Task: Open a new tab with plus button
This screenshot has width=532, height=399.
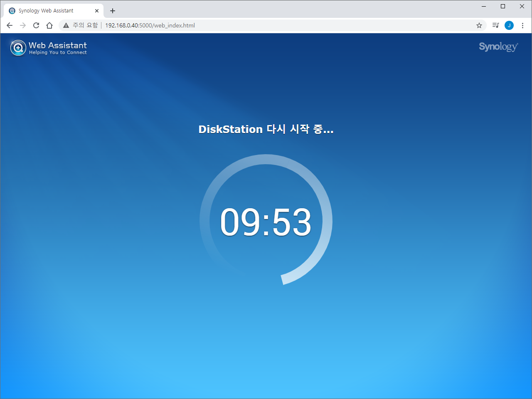Action: (x=113, y=11)
